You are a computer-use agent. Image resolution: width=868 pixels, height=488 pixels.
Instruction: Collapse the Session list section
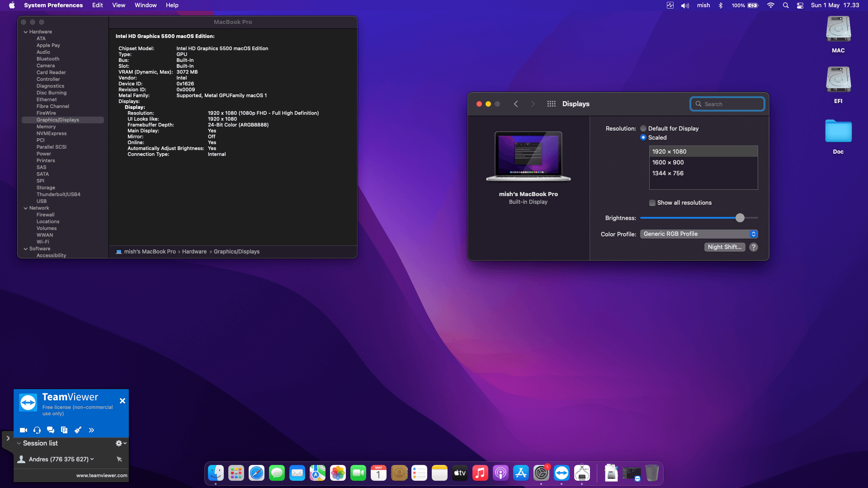[x=19, y=443]
